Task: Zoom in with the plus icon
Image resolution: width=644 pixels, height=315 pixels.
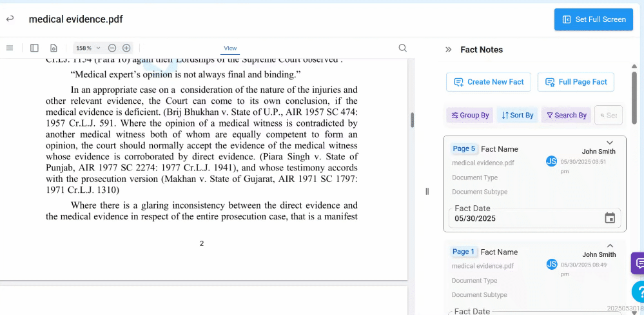Action: tap(126, 48)
